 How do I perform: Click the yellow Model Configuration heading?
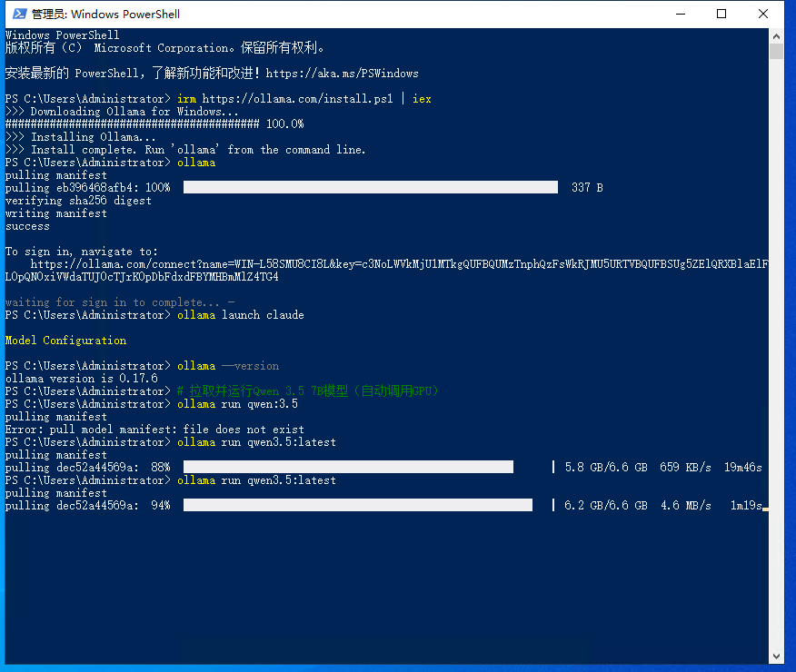click(x=65, y=341)
